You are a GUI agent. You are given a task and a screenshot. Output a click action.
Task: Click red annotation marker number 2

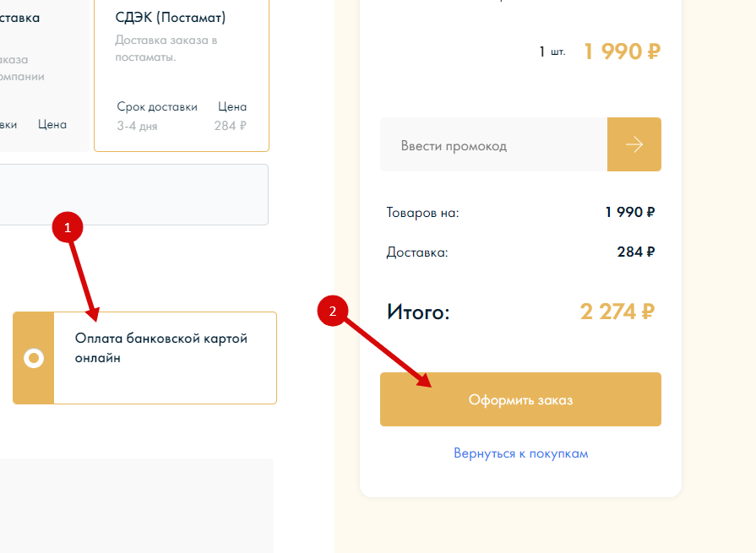pos(333,311)
